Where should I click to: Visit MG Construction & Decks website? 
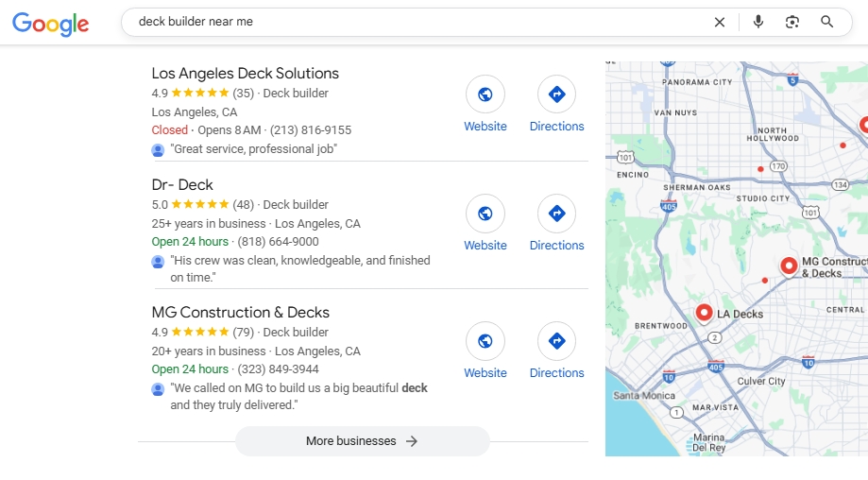485,341
